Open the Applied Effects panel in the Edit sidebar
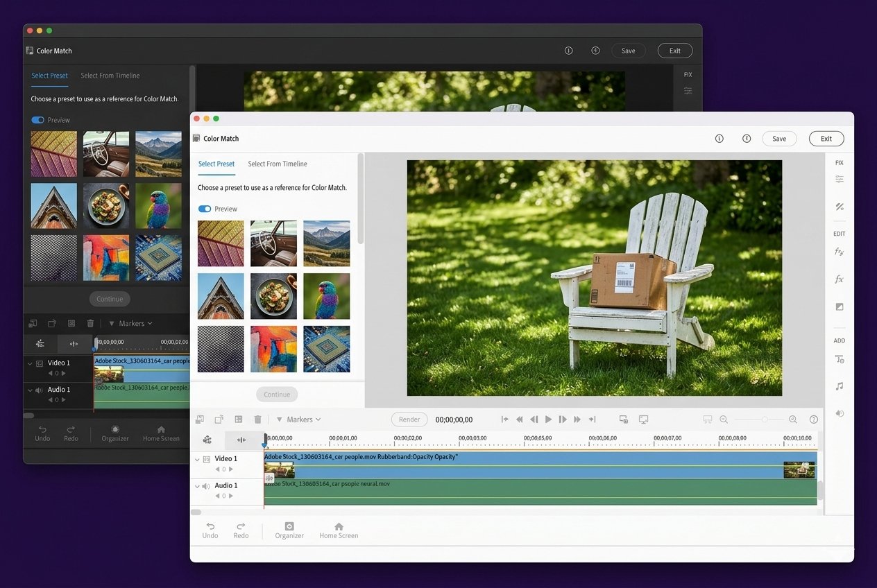 pos(840,252)
